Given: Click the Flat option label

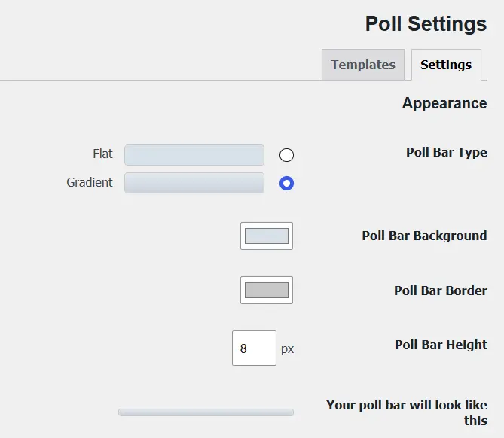Looking at the screenshot, I should tap(102, 154).
